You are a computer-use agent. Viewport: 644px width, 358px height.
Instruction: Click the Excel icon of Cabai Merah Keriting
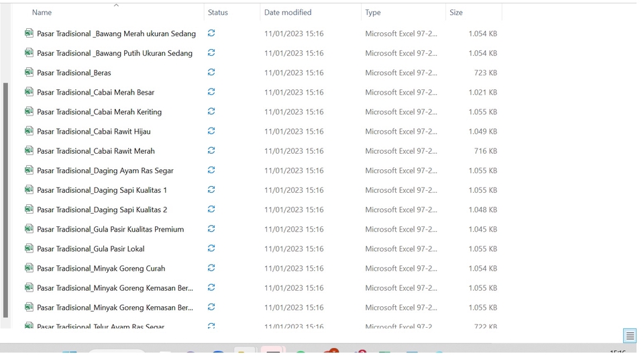pos(29,111)
